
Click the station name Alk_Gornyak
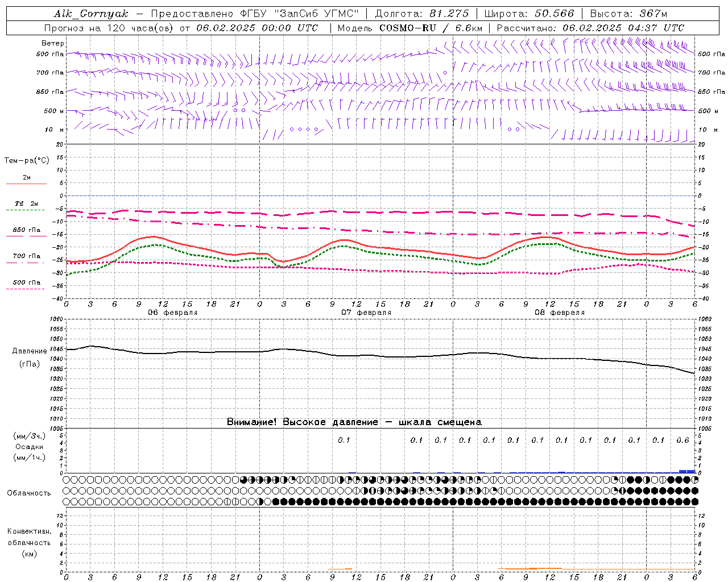point(92,14)
